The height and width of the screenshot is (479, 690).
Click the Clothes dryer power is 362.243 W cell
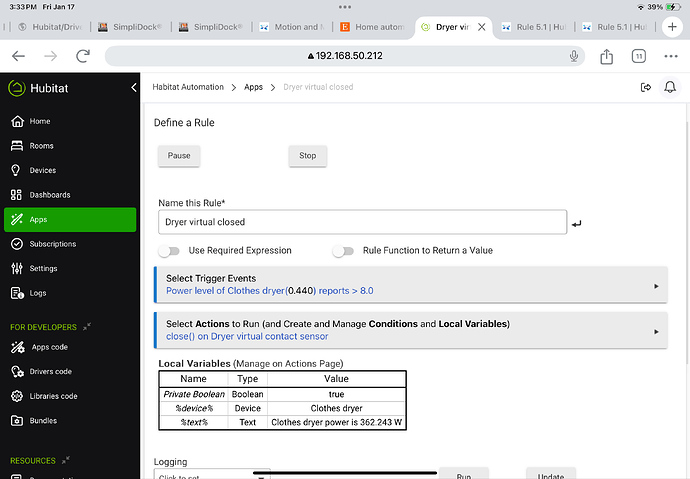(336, 422)
